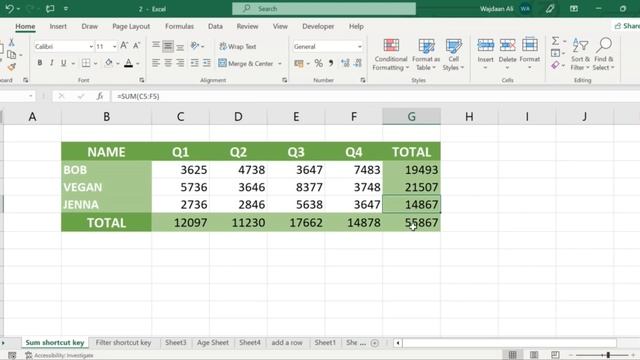The width and height of the screenshot is (640, 360).
Task: Switch to Page Layout view icon
Action: click(x=534, y=355)
